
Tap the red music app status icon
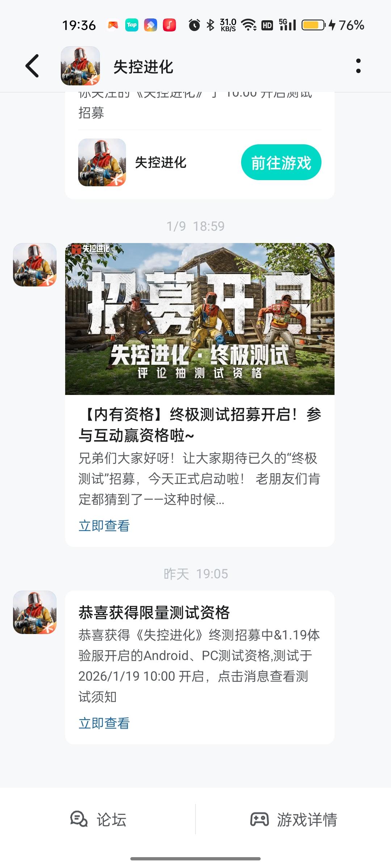click(169, 25)
